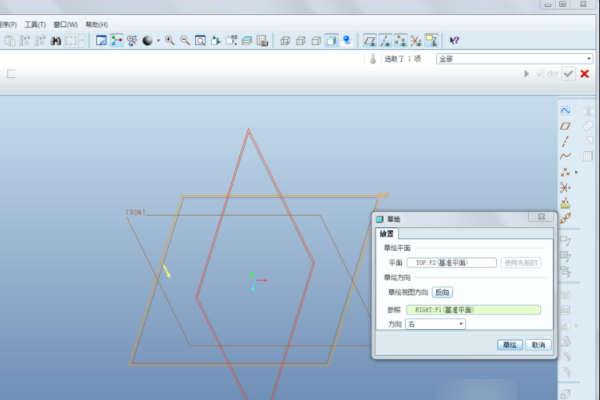Viewport: 600px width, 400px height.
Task: Open the selection filter 全部 dropdown
Action: (x=515, y=59)
